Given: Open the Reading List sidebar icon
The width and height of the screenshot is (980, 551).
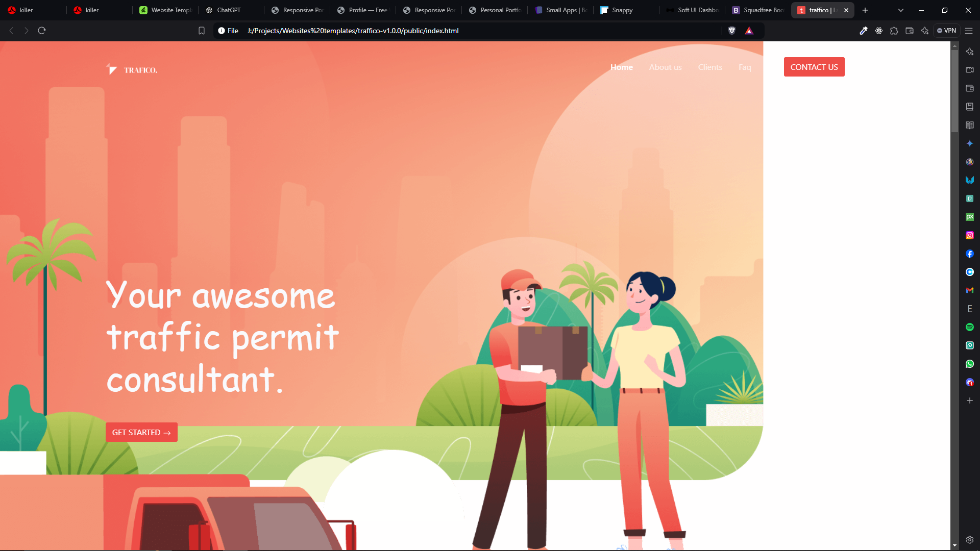Looking at the screenshot, I should [970, 125].
